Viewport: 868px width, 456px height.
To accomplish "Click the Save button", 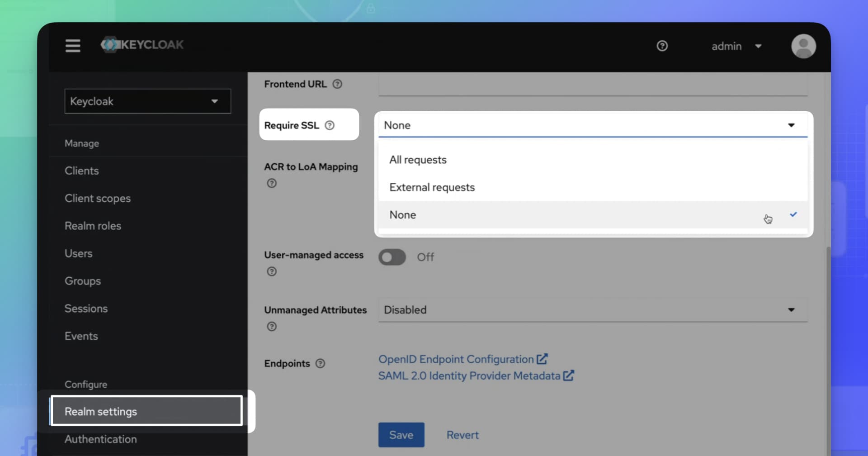I will [x=401, y=434].
